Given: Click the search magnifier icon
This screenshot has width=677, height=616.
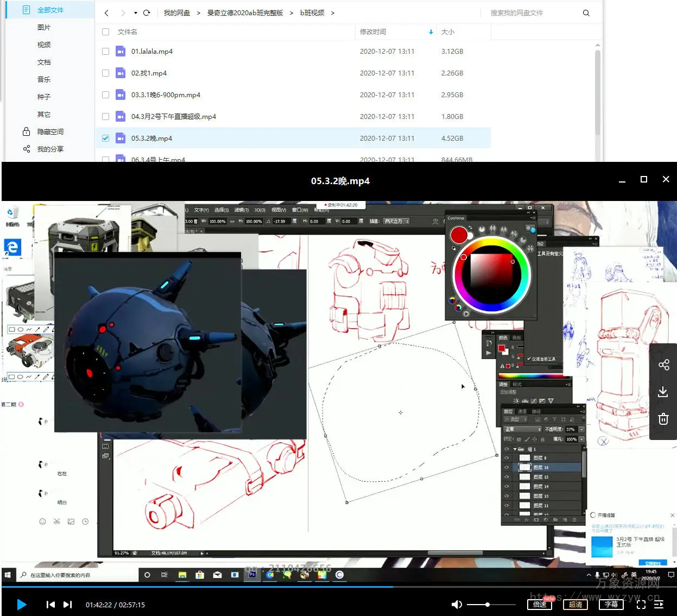Looking at the screenshot, I should click(x=586, y=13).
